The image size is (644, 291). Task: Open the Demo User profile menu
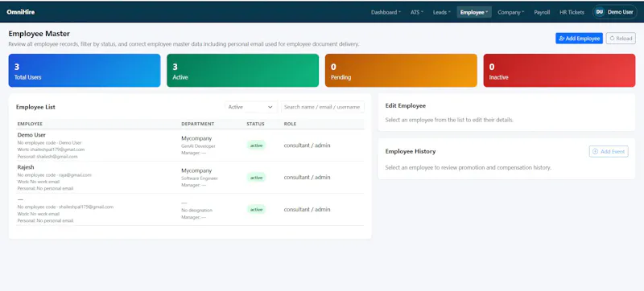[x=614, y=12]
